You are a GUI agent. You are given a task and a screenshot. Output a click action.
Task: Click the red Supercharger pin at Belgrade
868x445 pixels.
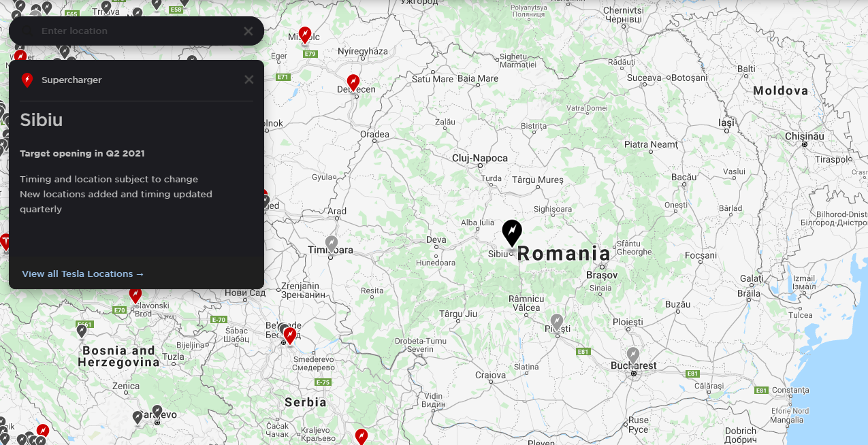[x=290, y=335]
